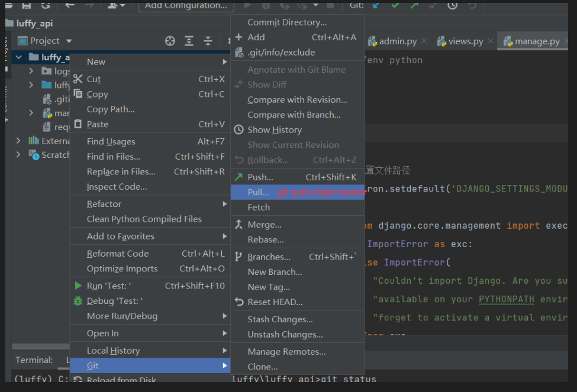
Task: Click the Git commit checkmark icon
Action: [395, 5]
